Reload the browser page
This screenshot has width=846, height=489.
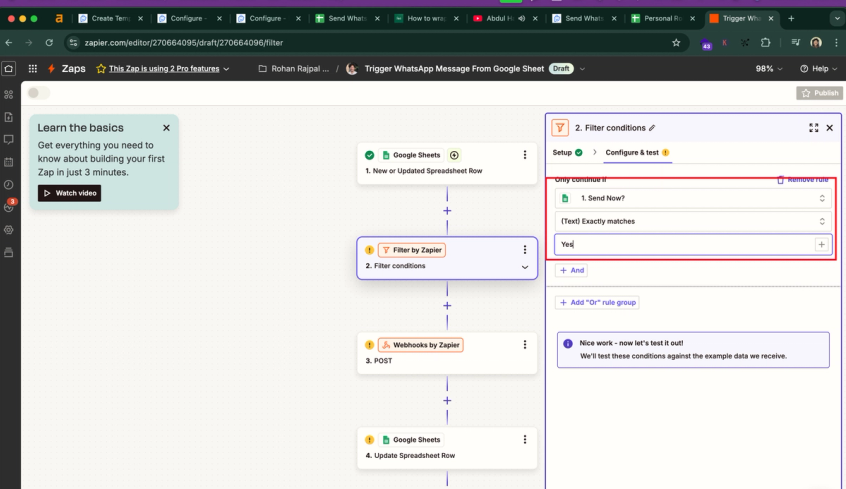49,43
